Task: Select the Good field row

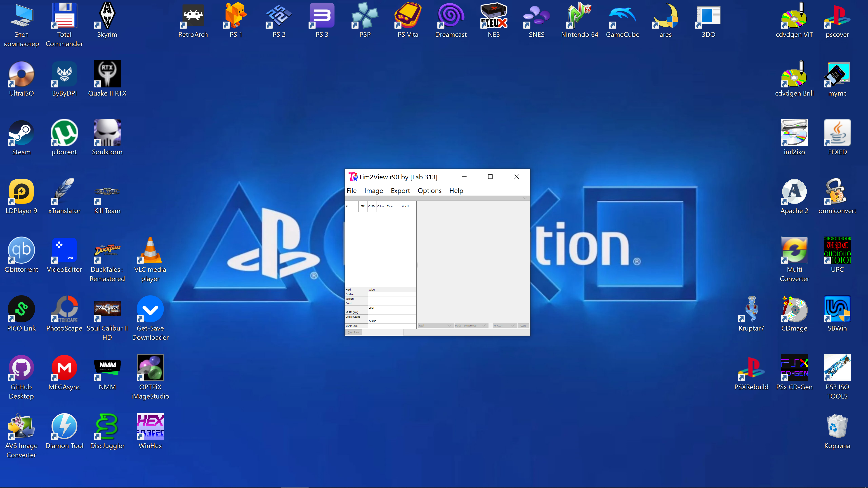Action: [x=381, y=303]
